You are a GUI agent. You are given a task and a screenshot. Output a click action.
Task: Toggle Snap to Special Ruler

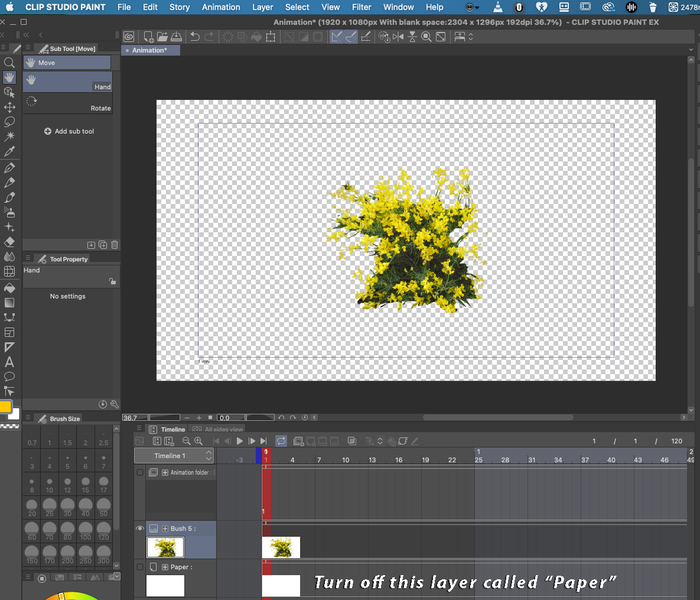click(351, 37)
